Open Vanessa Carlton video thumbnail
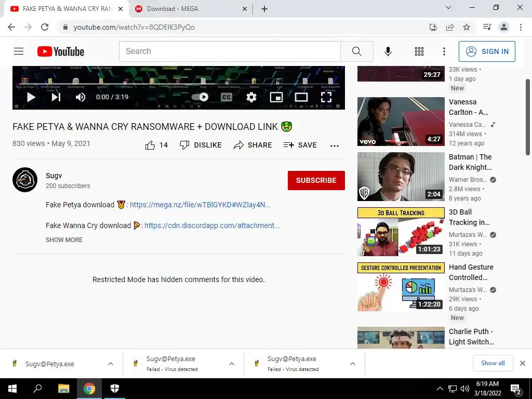Screen dimensions: 532x399 pyautogui.click(x=401, y=122)
